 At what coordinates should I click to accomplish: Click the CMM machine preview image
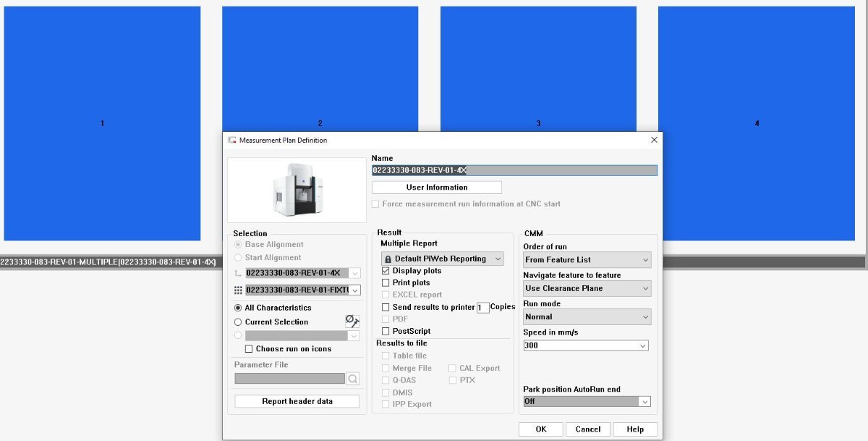tap(297, 190)
